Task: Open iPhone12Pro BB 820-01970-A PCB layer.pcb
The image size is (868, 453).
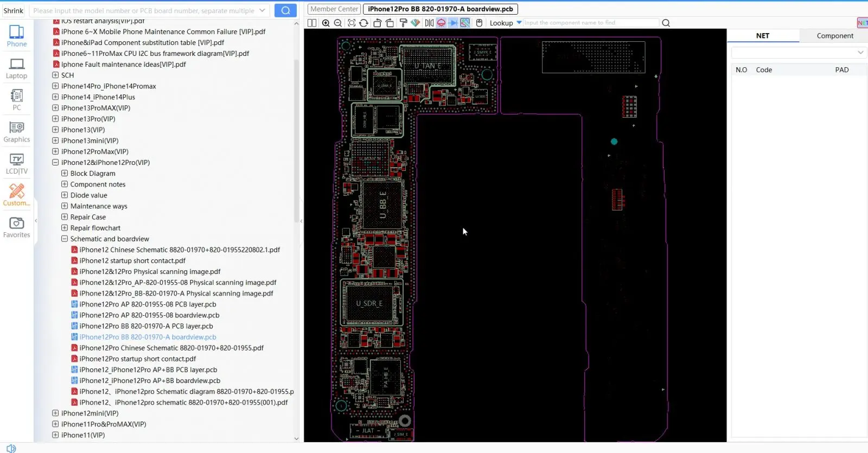Action: 146,326
